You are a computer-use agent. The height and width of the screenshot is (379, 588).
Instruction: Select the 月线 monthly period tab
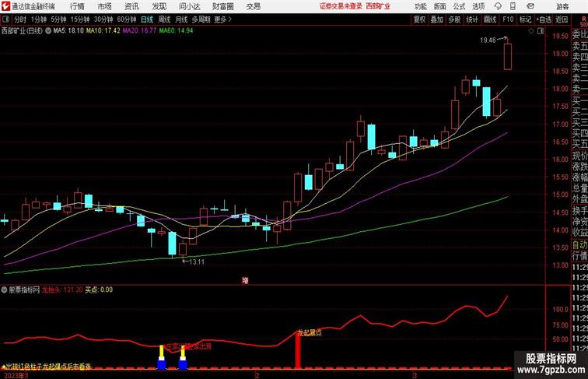coord(181,19)
